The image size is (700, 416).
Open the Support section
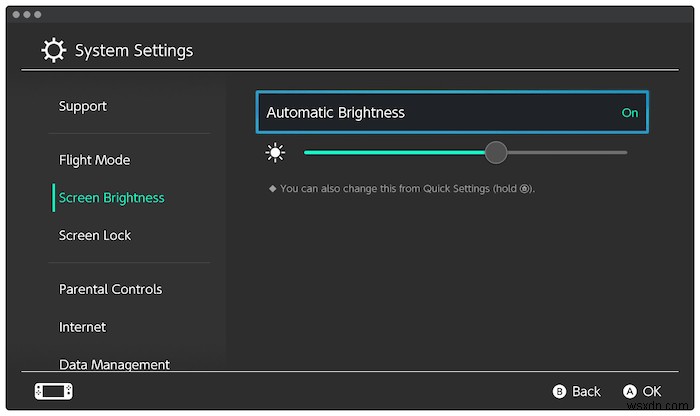pos(83,106)
